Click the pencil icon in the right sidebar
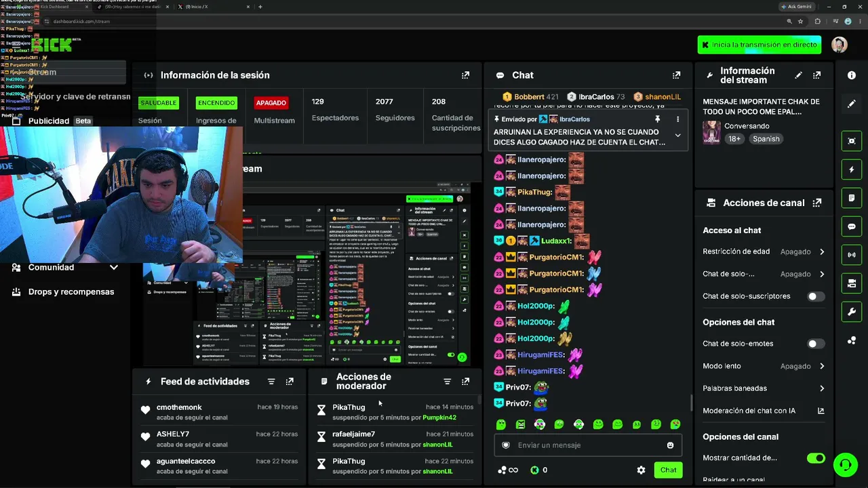868x488 pixels. pos(852,104)
